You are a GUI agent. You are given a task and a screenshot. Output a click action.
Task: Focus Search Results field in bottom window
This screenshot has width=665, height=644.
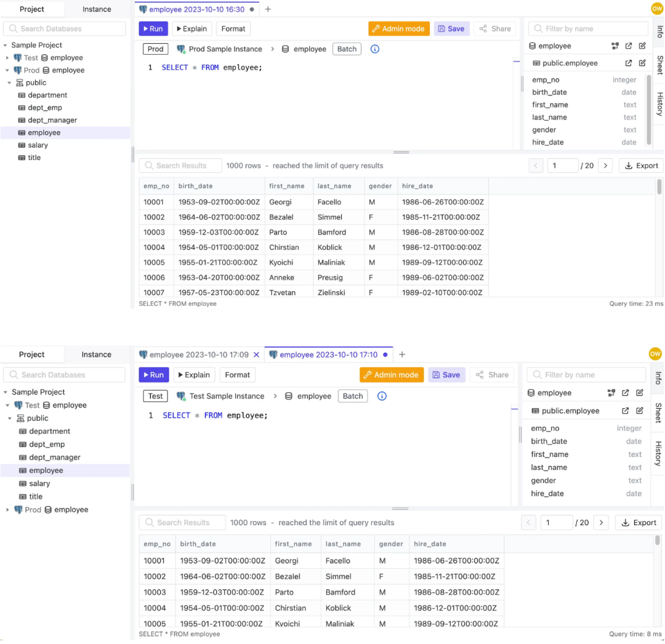point(182,523)
